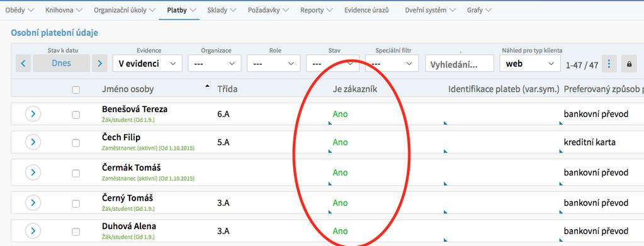644x246 pixels.
Task: Open the three-dot options menu
Action: (609, 64)
